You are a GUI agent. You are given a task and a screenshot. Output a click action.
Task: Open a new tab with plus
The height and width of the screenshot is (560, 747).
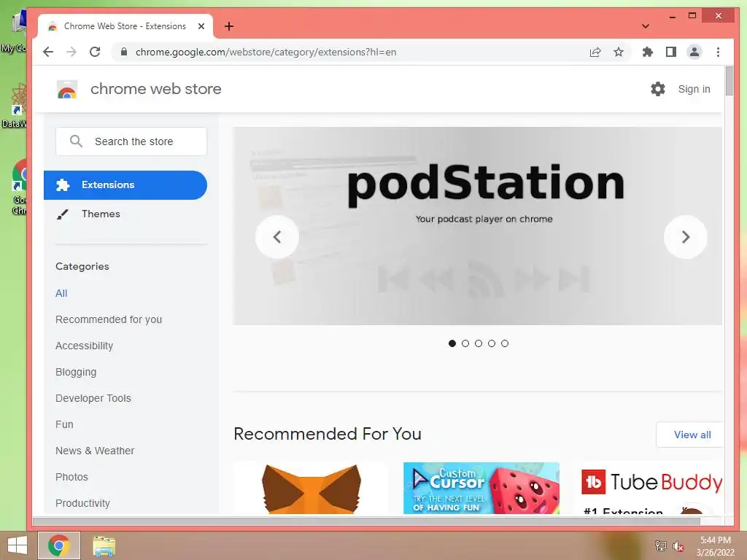point(229,26)
